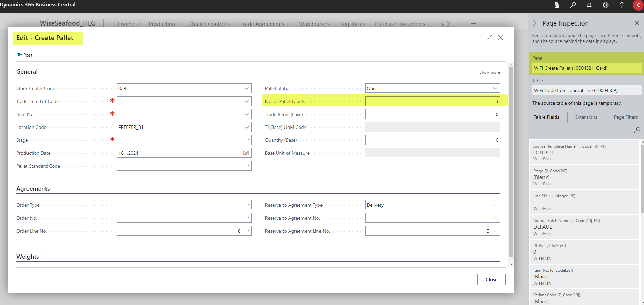Screen dimensions: 644x305
Task: Open the Help question mark icon
Action: pyautogui.click(x=622, y=5)
